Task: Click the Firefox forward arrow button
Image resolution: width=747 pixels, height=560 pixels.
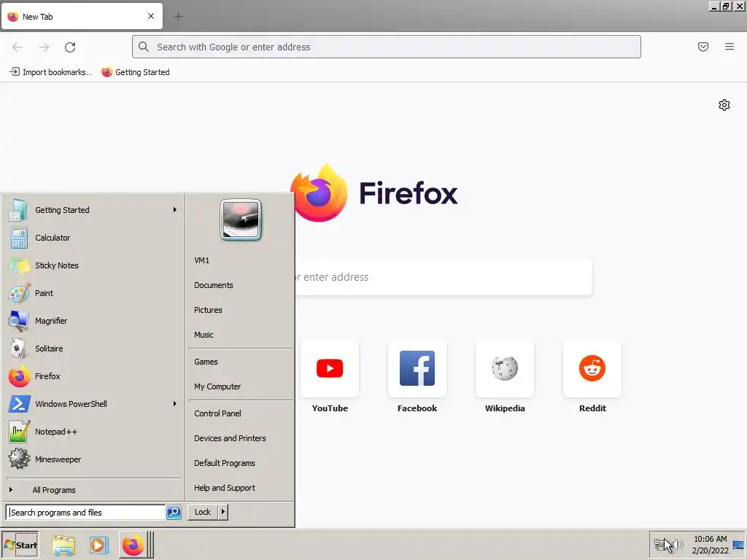Action: [44, 47]
